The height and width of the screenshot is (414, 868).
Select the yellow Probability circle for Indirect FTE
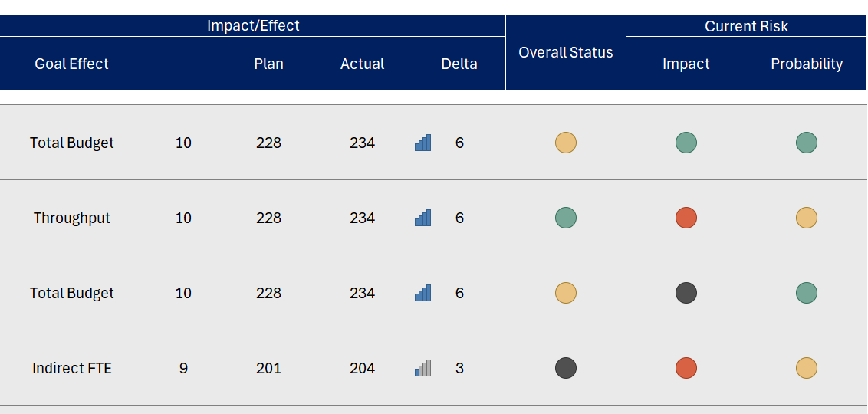(x=807, y=368)
